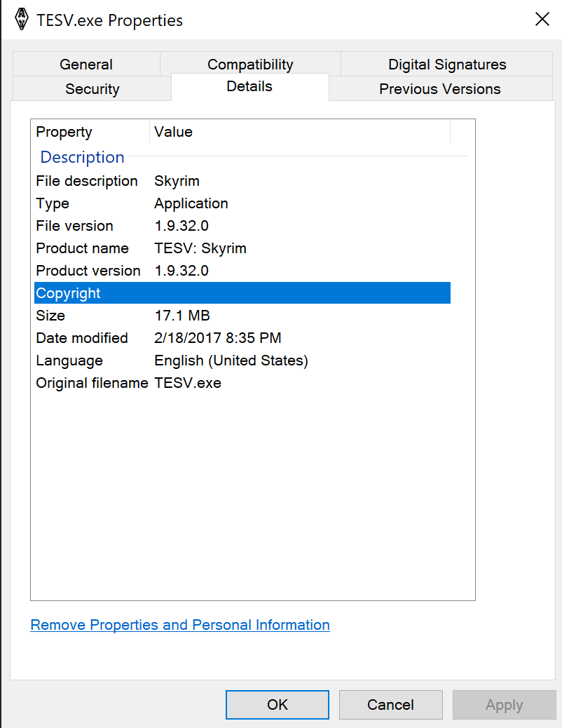Close the TESV.exe Properties dialog
Viewport: 562px width, 728px height.
[542, 20]
